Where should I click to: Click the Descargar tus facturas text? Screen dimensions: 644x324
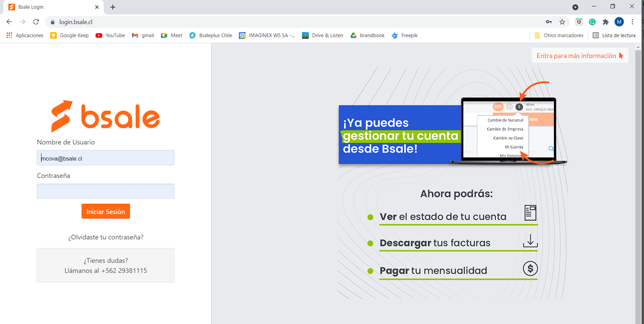[435, 243]
